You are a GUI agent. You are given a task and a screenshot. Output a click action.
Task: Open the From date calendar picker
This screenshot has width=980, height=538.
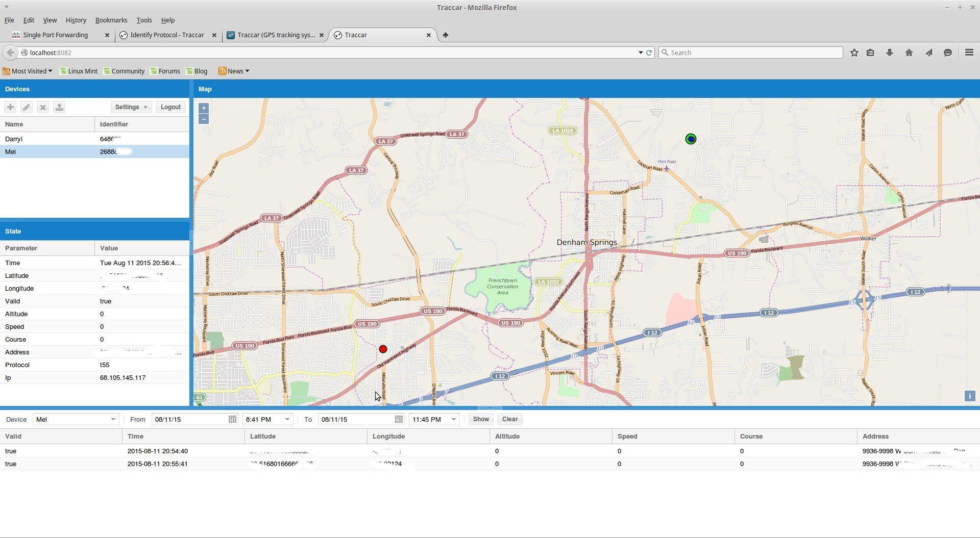(232, 419)
